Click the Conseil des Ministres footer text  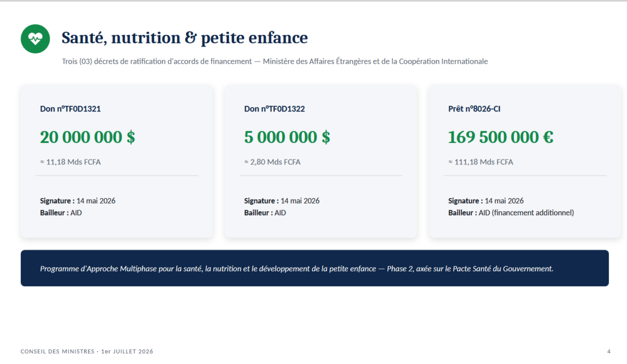pos(87,351)
